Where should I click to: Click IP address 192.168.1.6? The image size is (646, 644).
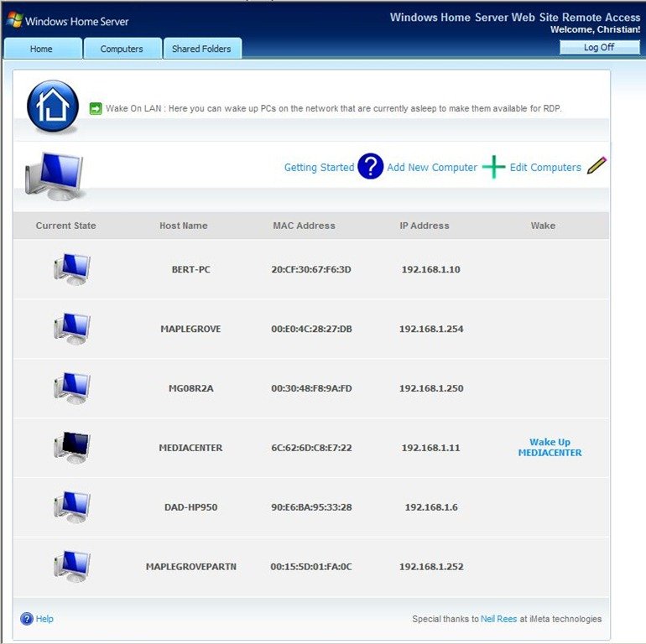pyautogui.click(x=431, y=506)
